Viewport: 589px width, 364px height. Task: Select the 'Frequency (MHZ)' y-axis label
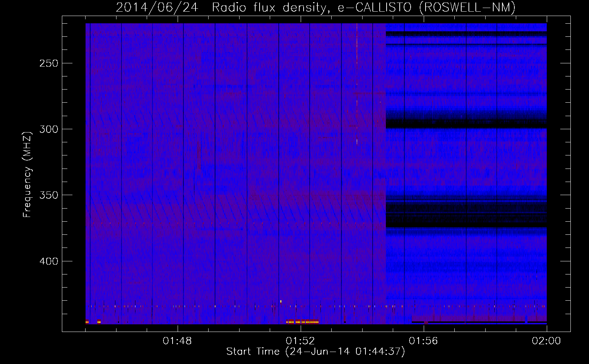(x=27, y=175)
